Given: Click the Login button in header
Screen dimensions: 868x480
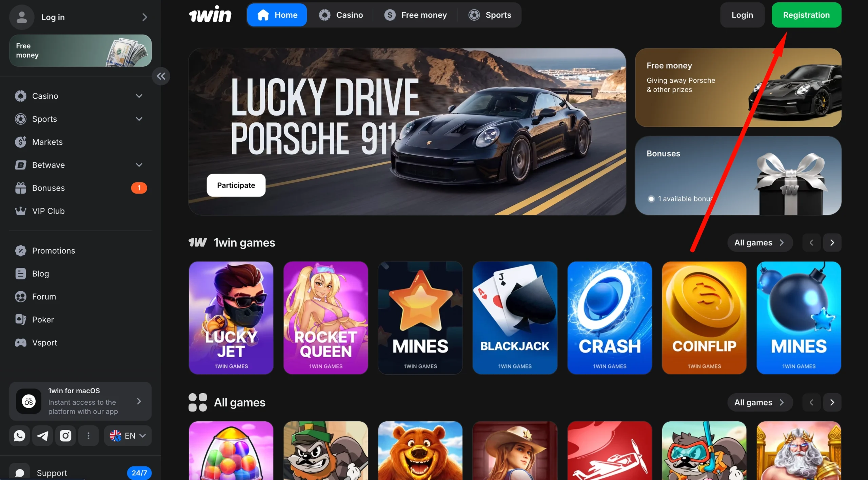Looking at the screenshot, I should pyautogui.click(x=742, y=15).
